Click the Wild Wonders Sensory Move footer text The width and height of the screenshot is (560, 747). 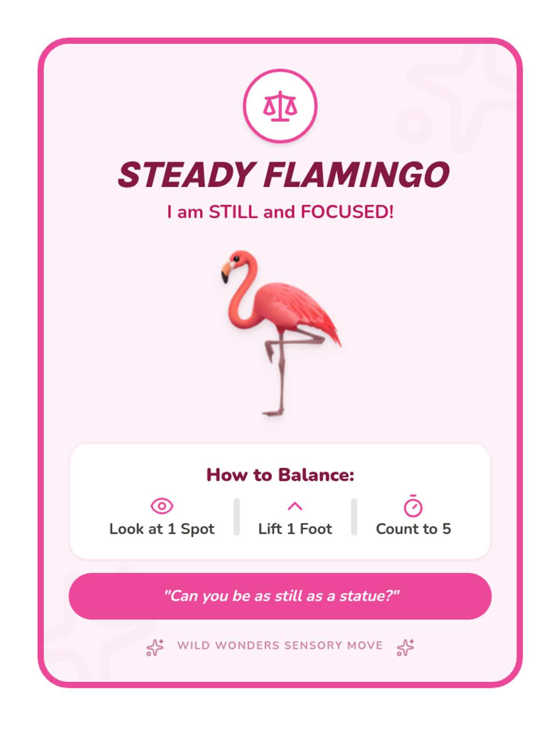coord(280,646)
